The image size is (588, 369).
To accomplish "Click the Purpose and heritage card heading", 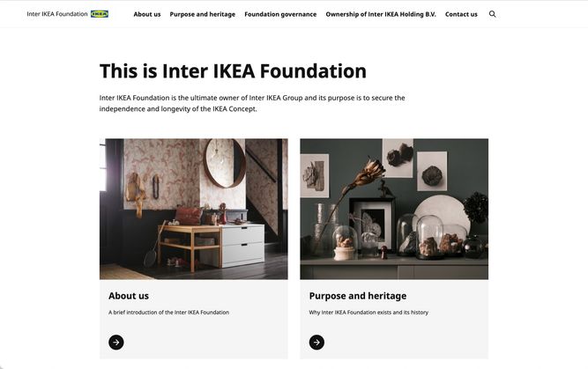I will tap(358, 296).
